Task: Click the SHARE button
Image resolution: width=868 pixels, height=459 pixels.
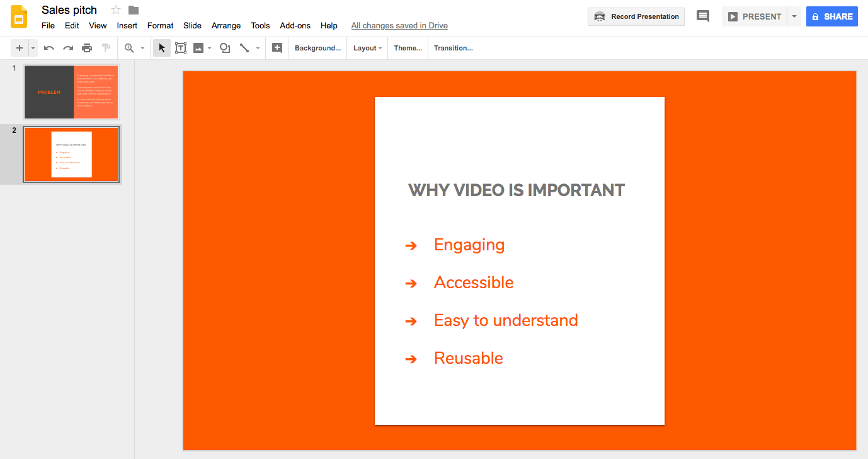Action: pyautogui.click(x=831, y=16)
